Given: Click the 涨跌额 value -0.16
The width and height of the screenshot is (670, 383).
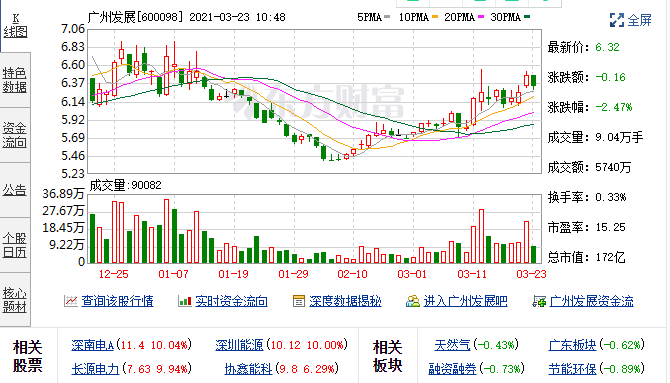Looking at the screenshot, I should coord(610,77).
